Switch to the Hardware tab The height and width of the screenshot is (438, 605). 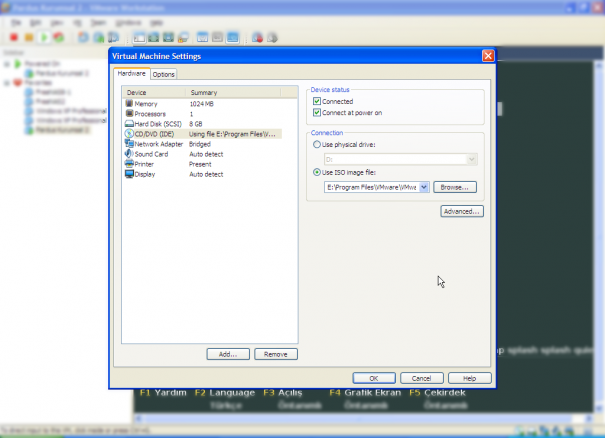coord(132,73)
